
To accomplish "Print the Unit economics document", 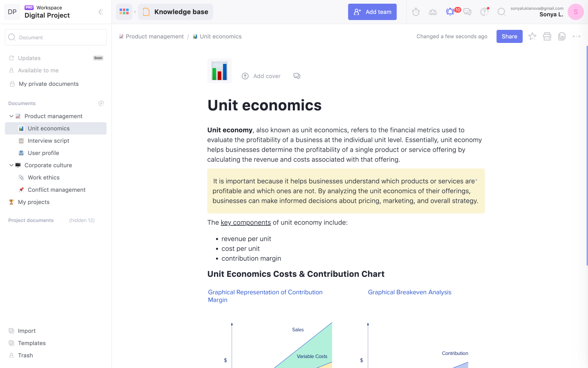I will (547, 36).
